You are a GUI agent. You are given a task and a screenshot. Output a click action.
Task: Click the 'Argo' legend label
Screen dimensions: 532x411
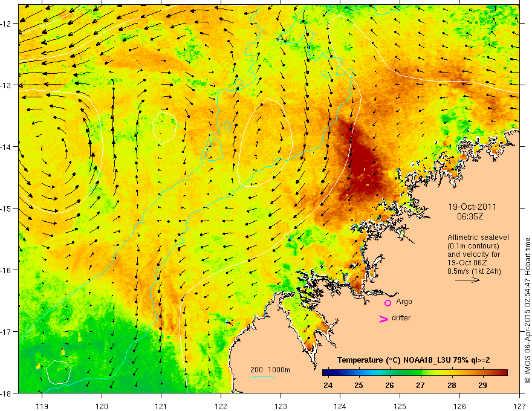[404, 302]
